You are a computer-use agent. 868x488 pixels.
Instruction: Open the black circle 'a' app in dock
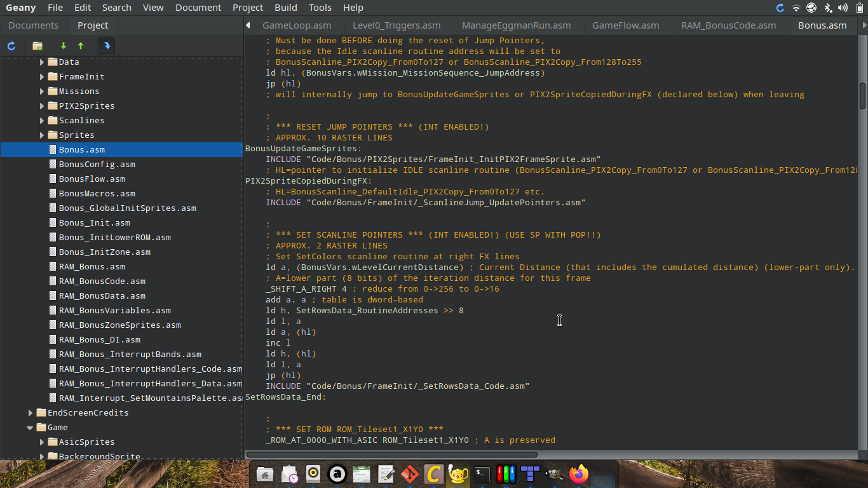click(337, 474)
